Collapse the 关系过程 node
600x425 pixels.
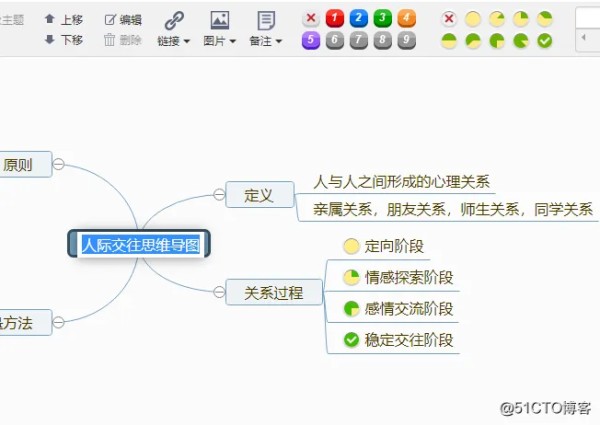coord(219,292)
